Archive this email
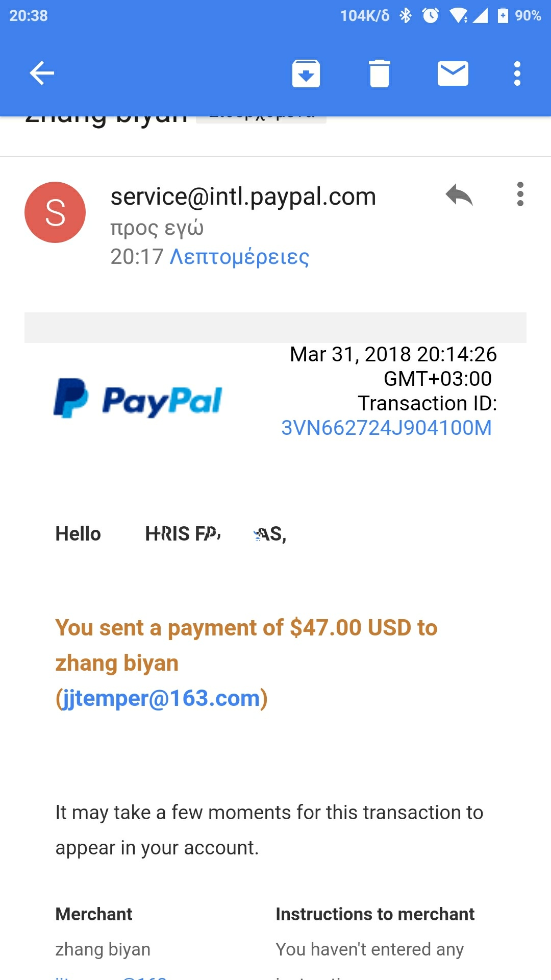551x980 pixels. [x=306, y=73]
